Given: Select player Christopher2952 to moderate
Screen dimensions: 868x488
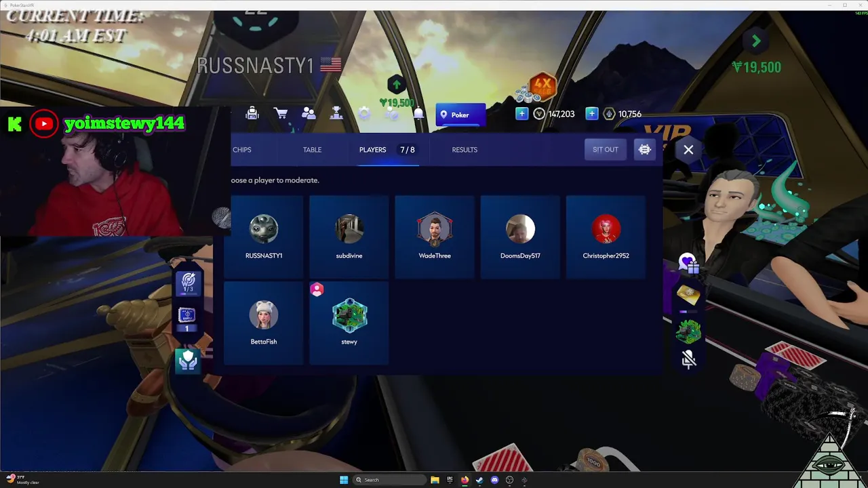Looking at the screenshot, I should point(605,237).
